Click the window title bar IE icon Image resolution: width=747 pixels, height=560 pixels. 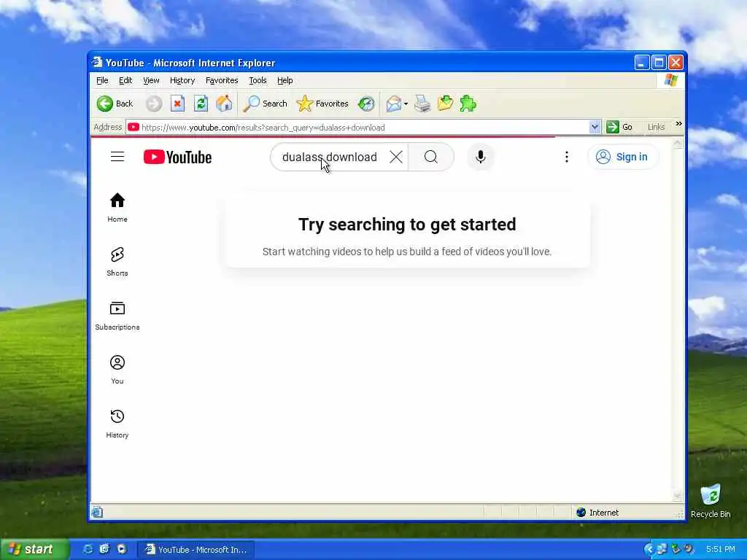(x=97, y=63)
